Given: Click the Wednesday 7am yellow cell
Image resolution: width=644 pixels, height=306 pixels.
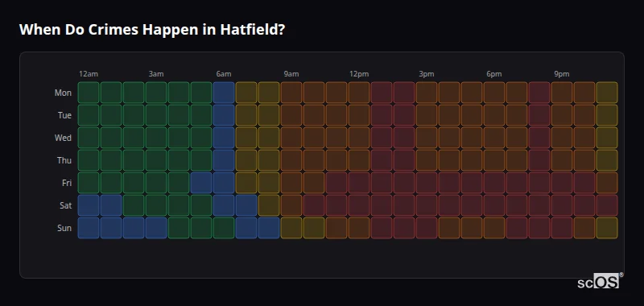Looking at the screenshot, I should [246, 138].
